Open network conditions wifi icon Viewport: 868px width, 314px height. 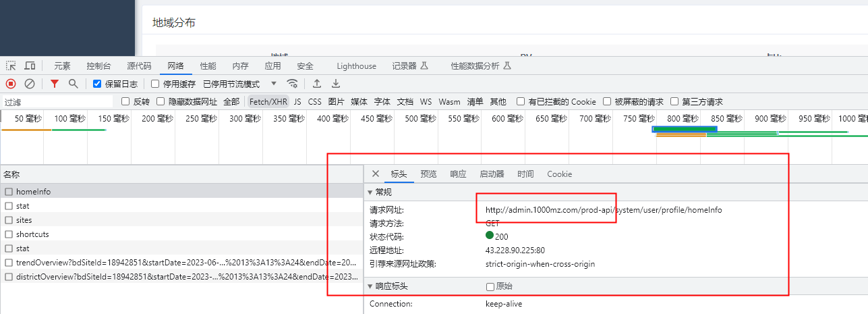click(x=292, y=84)
